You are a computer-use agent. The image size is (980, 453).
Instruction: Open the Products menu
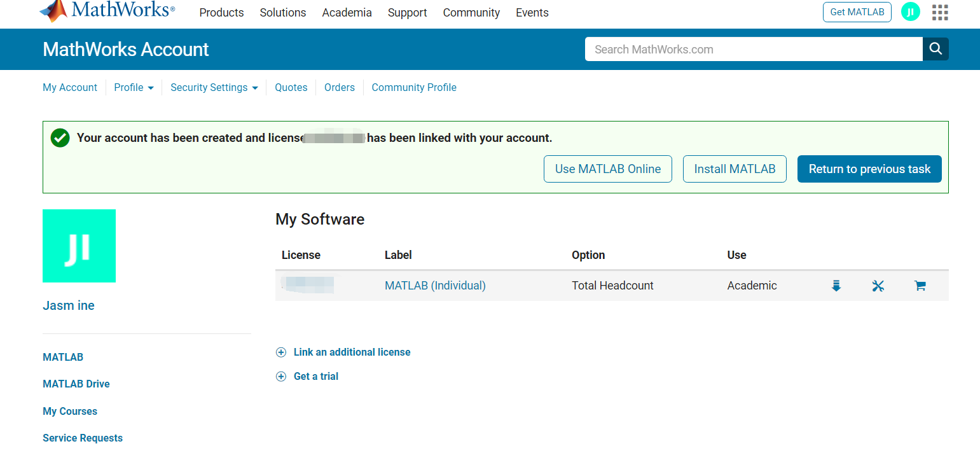click(x=221, y=13)
